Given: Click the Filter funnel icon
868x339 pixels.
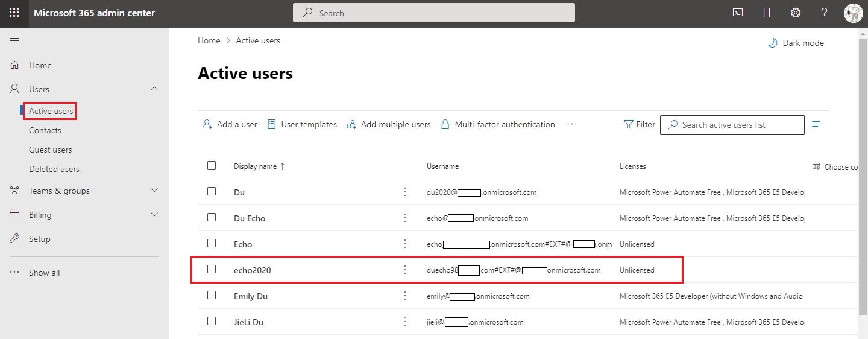Looking at the screenshot, I should point(628,124).
